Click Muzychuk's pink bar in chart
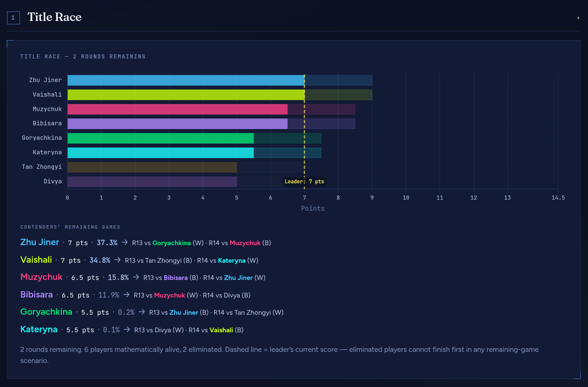The width and height of the screenshot is (588, 387). 177,109
